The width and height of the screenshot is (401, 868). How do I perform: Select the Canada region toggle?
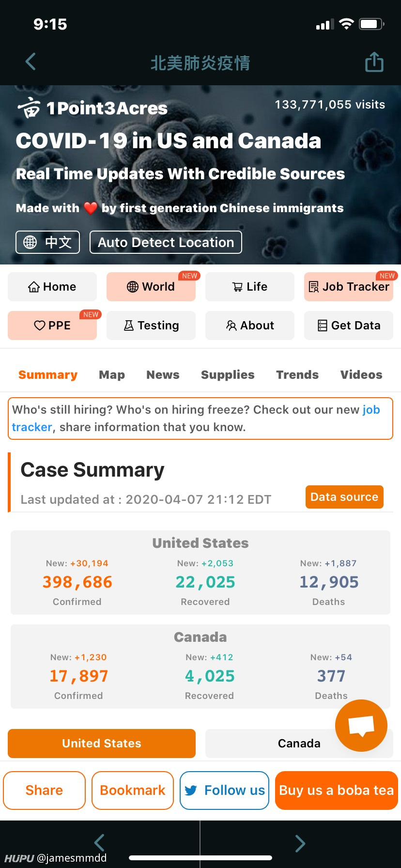coord(299,744)
